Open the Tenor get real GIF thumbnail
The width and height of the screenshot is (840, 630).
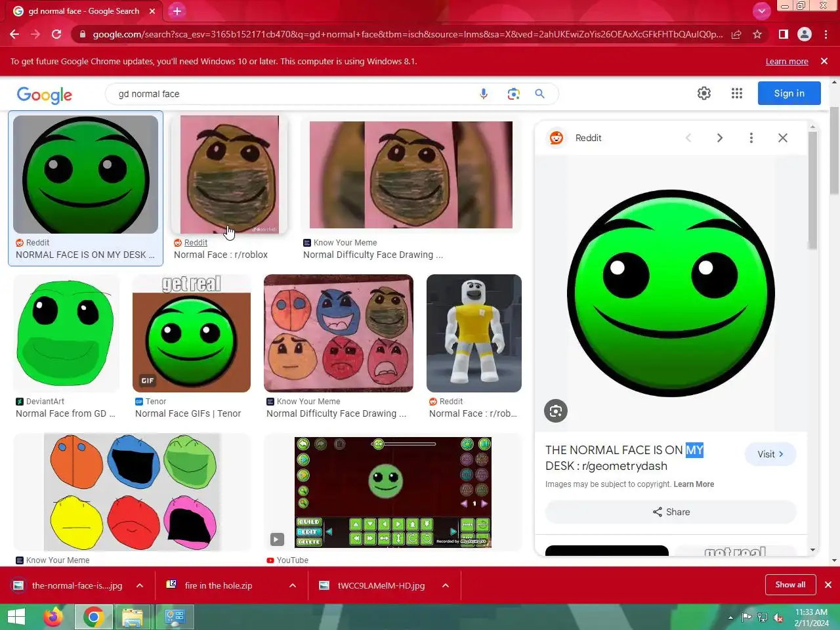click(192, 333)
